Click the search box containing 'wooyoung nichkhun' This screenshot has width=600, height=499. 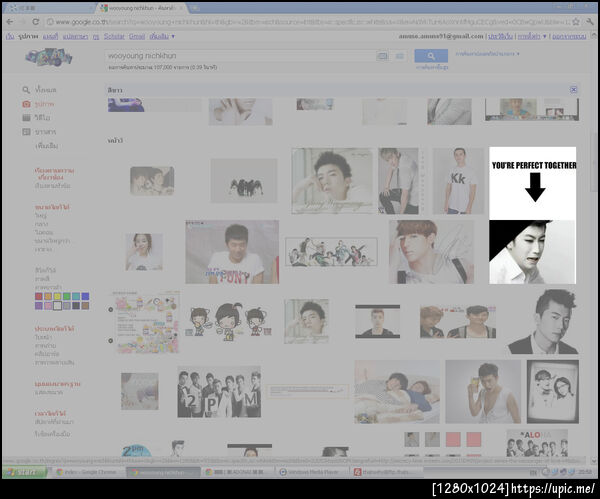point(241,56)
